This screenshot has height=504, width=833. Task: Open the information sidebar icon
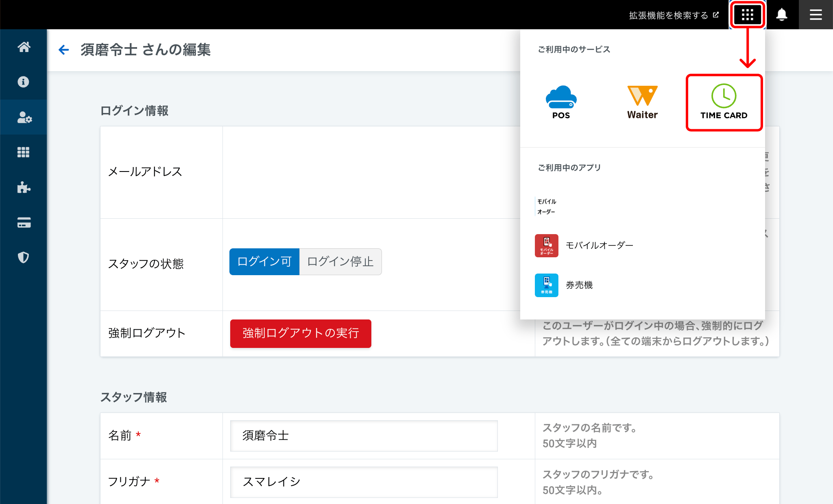(x=24, y=82)
